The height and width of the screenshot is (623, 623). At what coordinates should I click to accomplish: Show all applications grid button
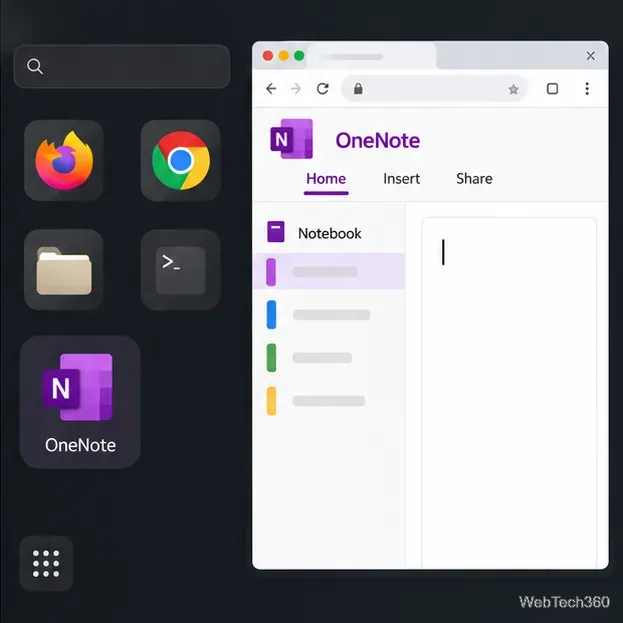[x=46, y=563]
